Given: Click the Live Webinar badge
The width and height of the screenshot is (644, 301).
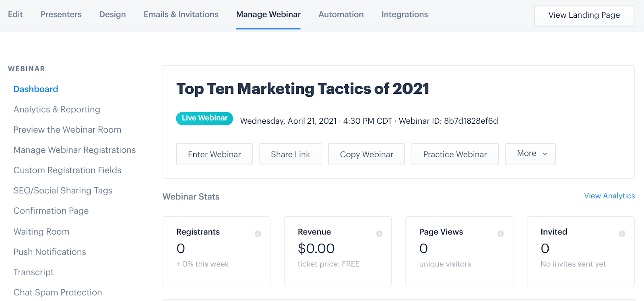Looking at the screenshot, I should click(x=204, y=118).
